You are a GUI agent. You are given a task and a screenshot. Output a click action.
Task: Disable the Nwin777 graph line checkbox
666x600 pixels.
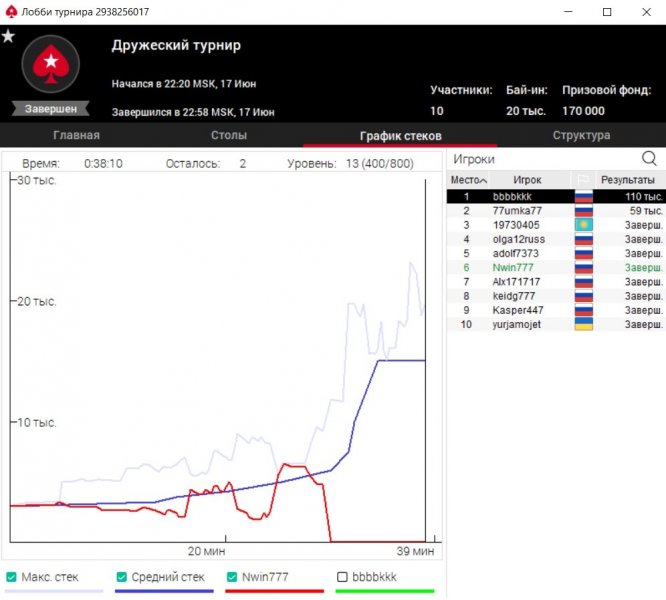[x=233, y=577]
